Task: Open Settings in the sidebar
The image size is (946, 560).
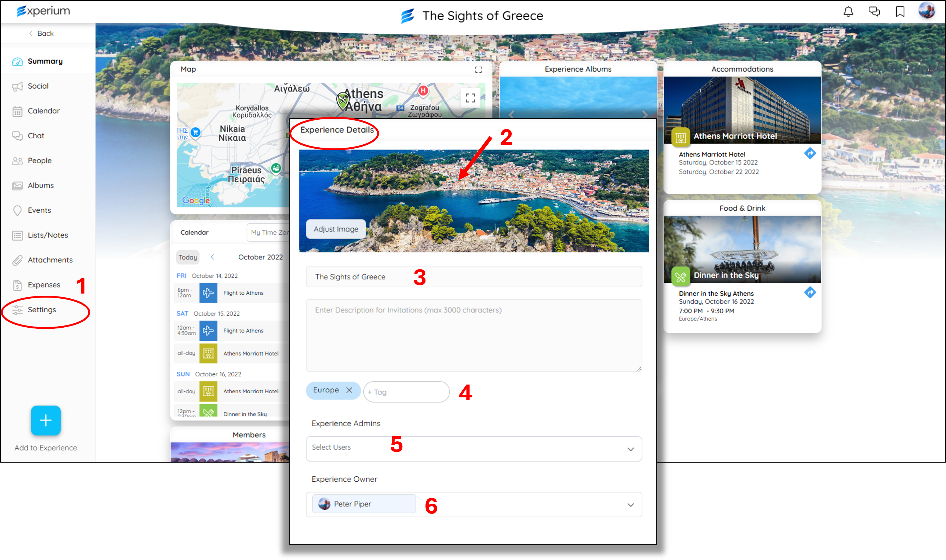Action: (x=42, y=310)
